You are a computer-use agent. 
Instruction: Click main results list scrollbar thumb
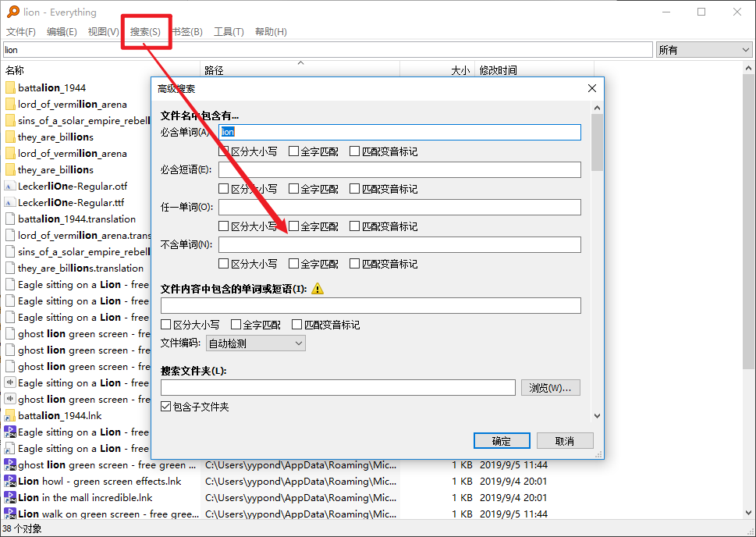(748, 222)
